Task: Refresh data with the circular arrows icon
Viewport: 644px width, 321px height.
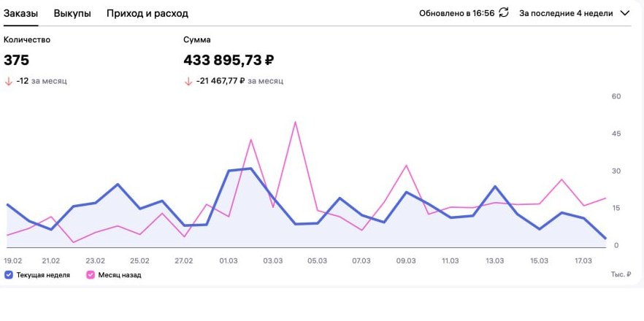Action: tap(504, 12)
